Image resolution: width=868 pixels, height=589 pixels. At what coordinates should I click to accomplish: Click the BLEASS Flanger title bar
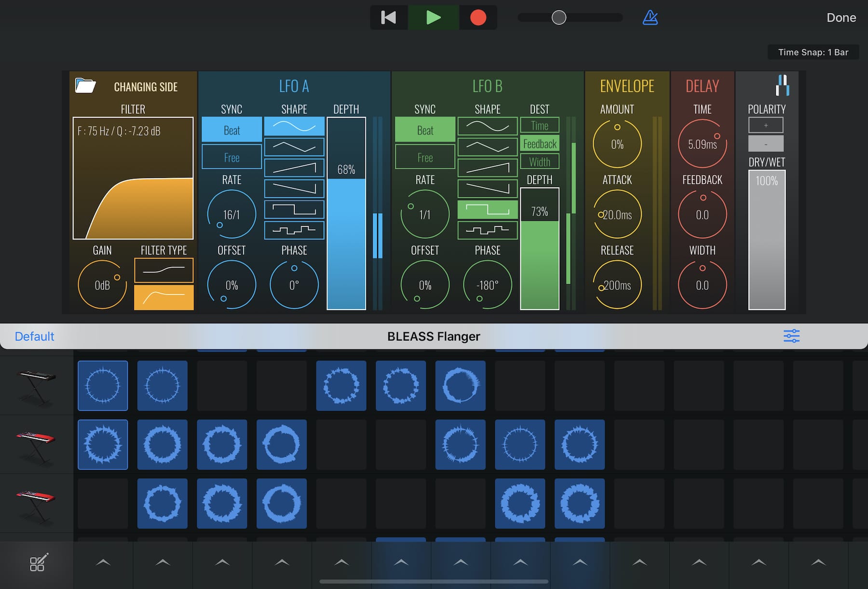point(434,336)
